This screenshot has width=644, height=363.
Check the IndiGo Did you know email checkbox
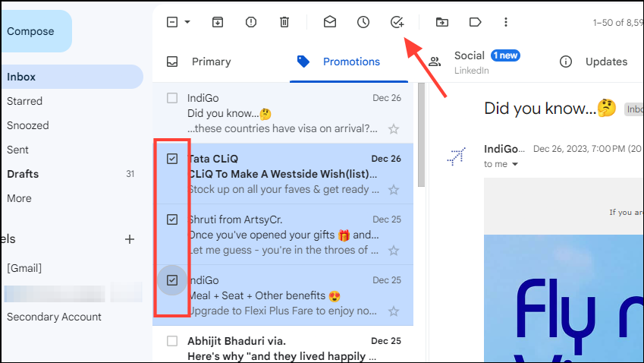click(172, 98)
